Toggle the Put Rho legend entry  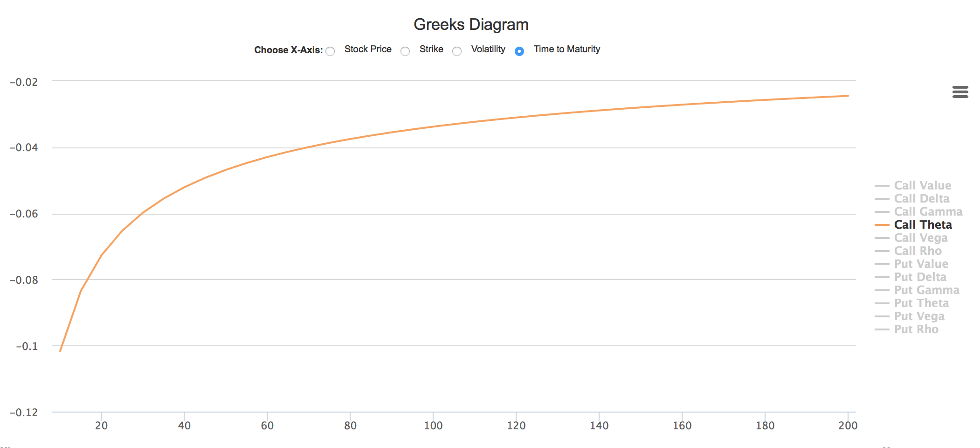point(916,329)
